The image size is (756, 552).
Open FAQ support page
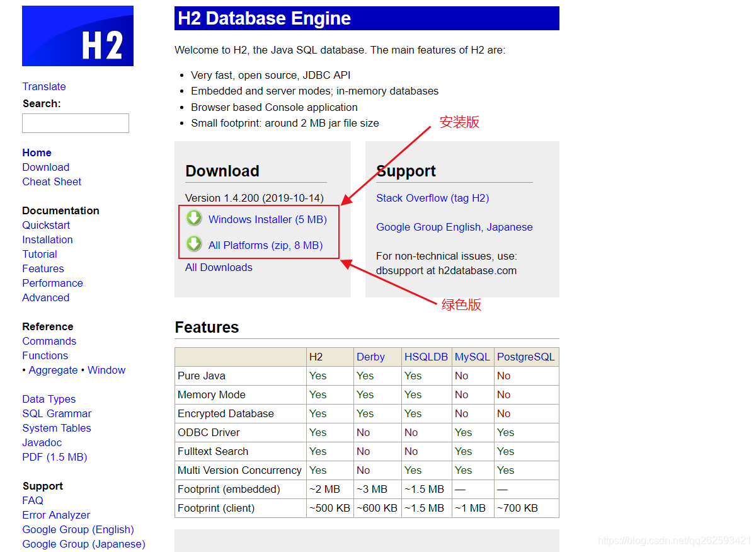[x=33, y=500]
